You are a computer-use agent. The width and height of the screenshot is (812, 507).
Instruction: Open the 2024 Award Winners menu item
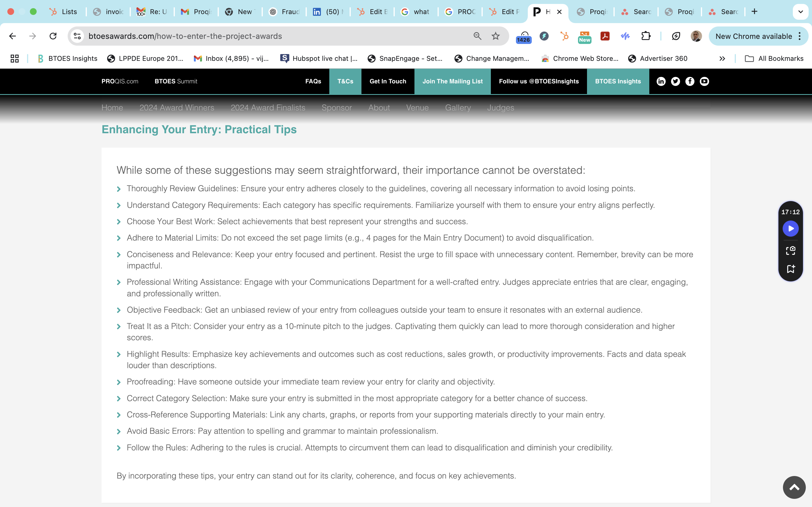[x=176, y=108]
